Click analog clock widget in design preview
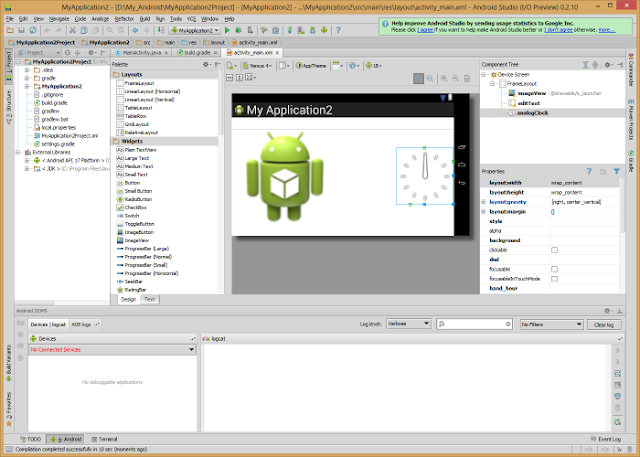The image size is (640, 457). pyautogui.click(x=424, y=176)
